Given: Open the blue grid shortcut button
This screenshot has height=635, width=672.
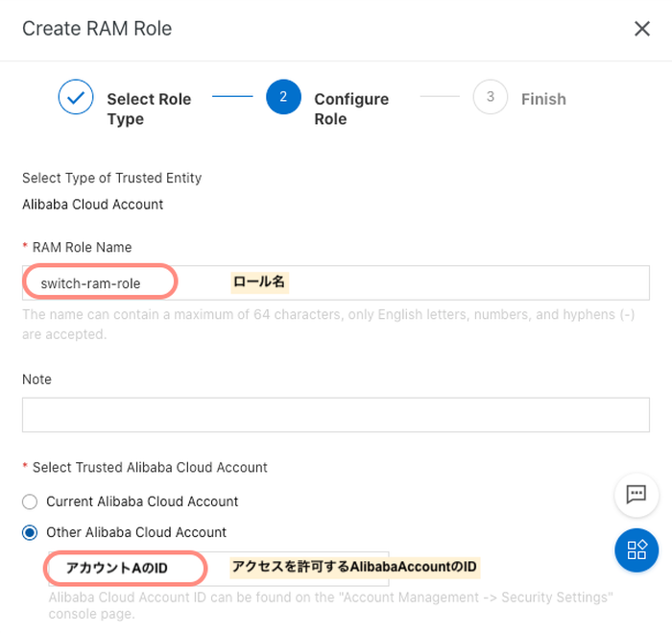Looking at the screenshot, I should click(636, 550).
